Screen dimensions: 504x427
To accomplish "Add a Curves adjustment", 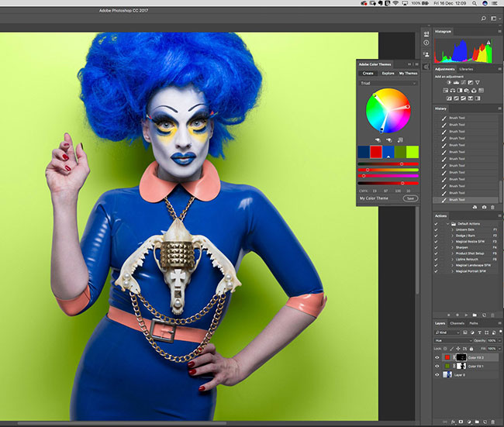I will pos(463,83).
